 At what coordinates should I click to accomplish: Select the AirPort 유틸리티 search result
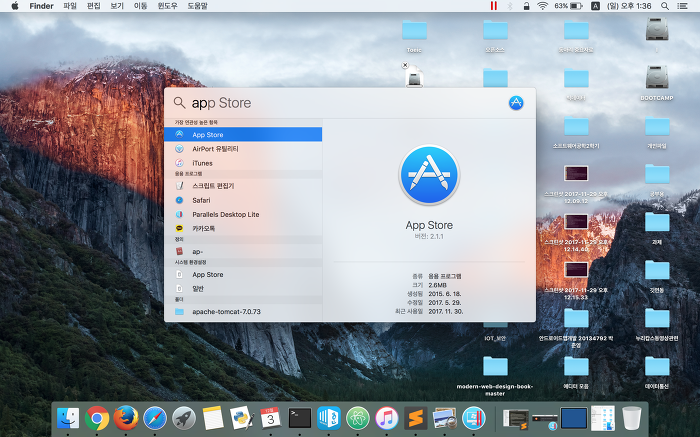coord(243,149)
